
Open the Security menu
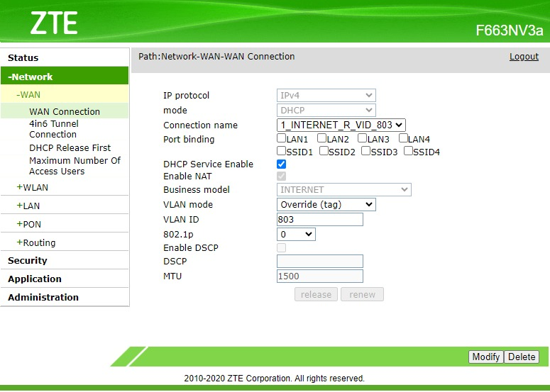click(28, 260)
